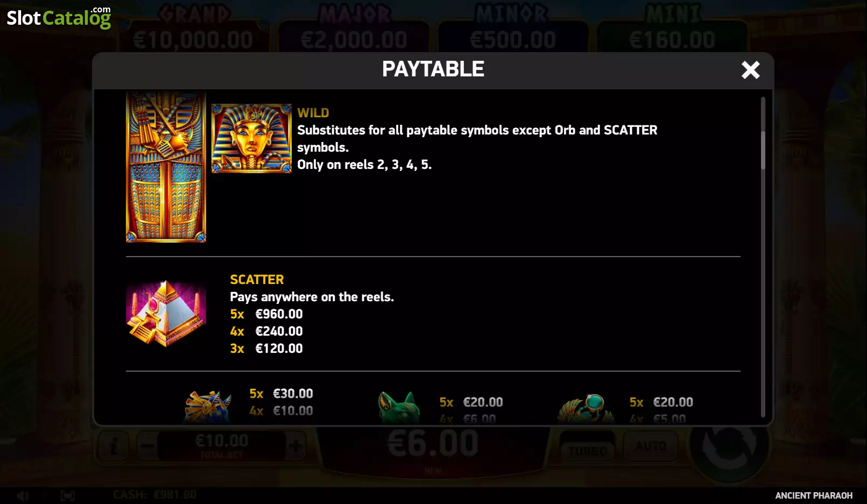This screenshot has height=504, width=867.
Task: Click the SlotCatalog.com logo
Action: tap(59, 17)
